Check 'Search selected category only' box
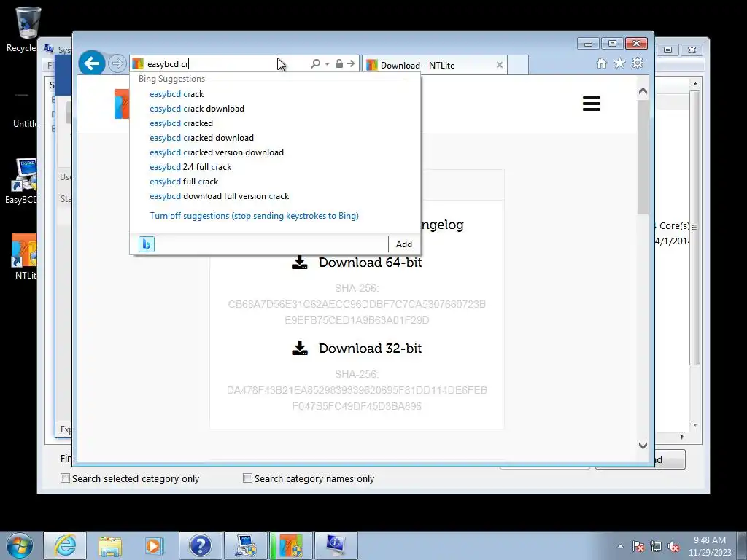The width and height of the screenshot is (747, 560). 65,478
